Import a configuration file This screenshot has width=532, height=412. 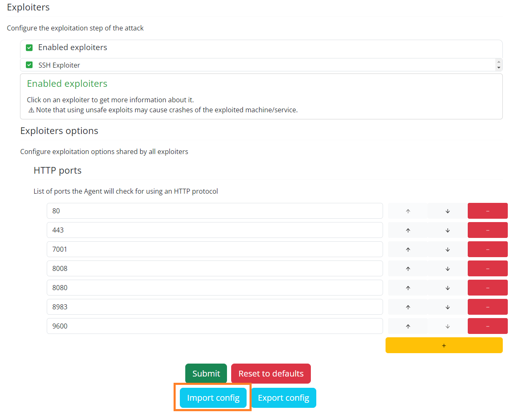pyautogui.click(x=213, y=398)
